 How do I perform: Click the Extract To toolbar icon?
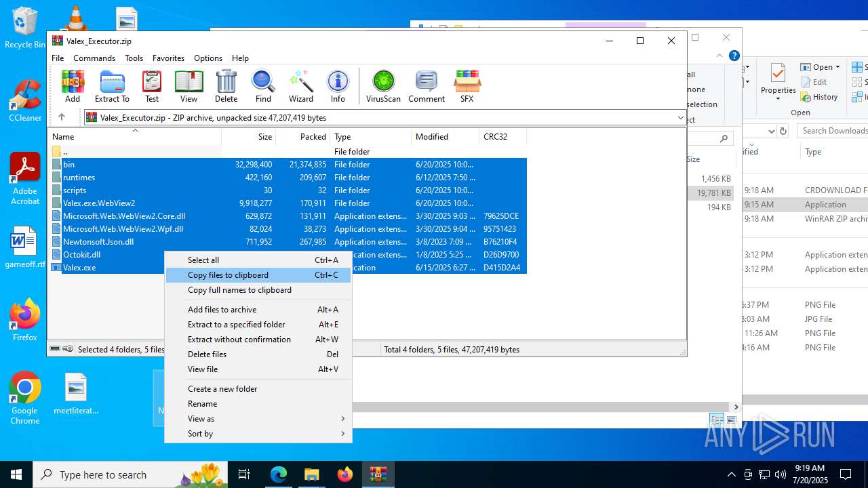(112, 86)
